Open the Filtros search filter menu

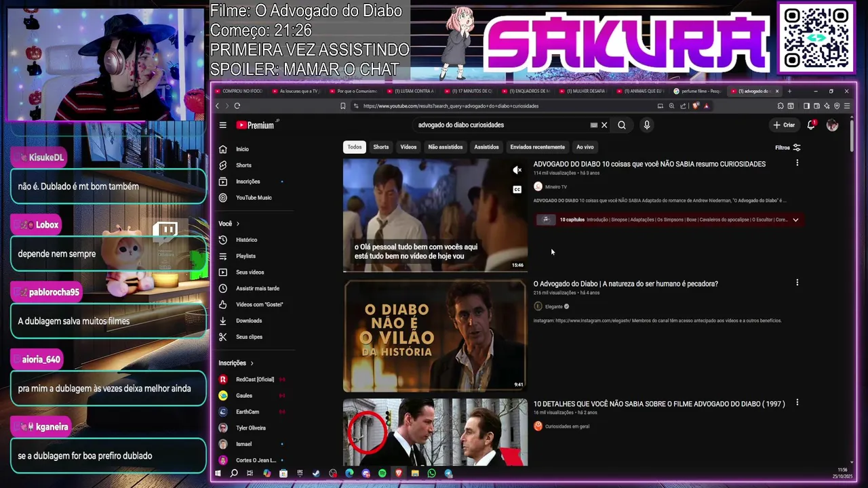tap(787, 148)
